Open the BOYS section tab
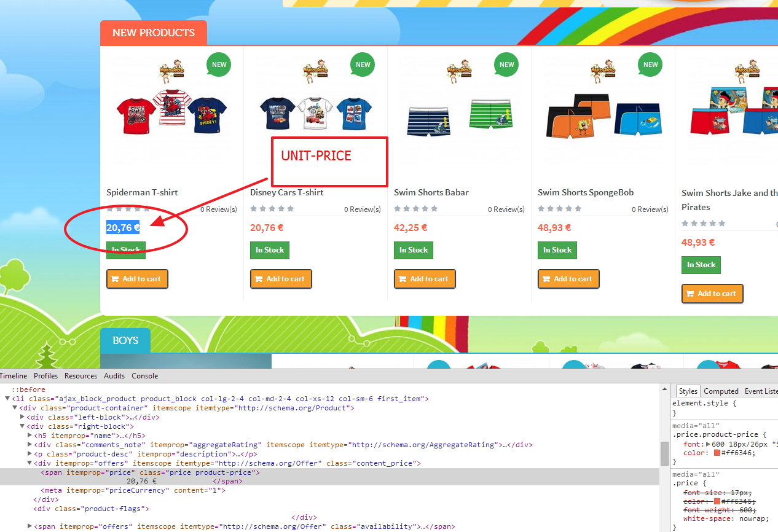778x532 pixels. point(125,340)
